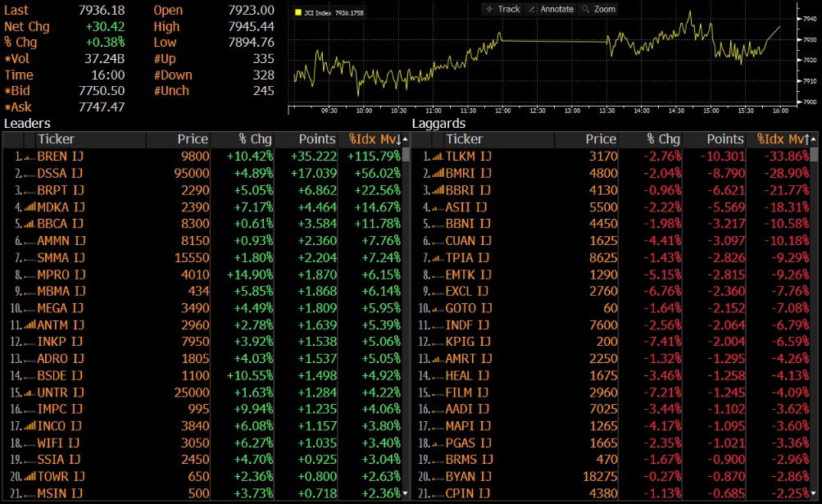Select the EXCL IJ ticker
The image size is (822, 504).
(x=467, y=291)
